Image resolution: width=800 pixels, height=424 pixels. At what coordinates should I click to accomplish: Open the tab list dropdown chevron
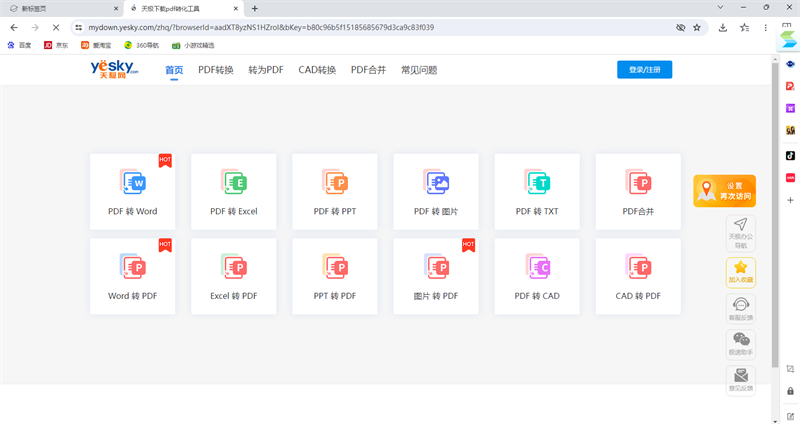coord(720,7)
